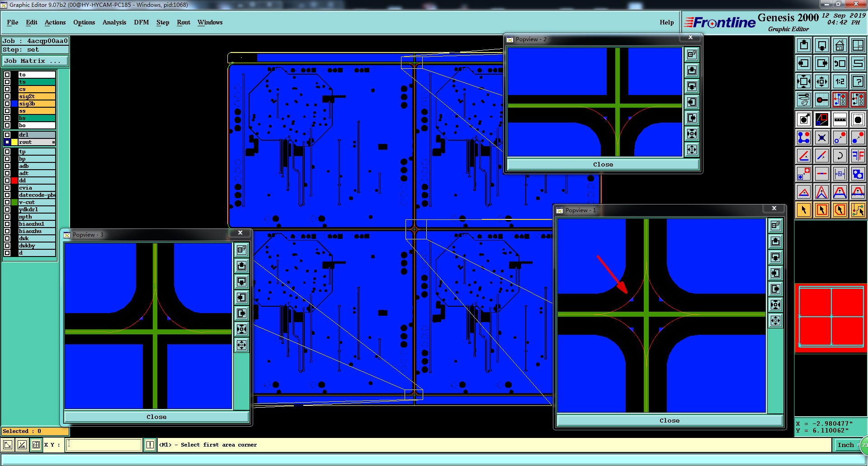The width and height of the screenshot is (868, 466).
Task: Click Close in Popview - 3
Action: coord(156,417)
